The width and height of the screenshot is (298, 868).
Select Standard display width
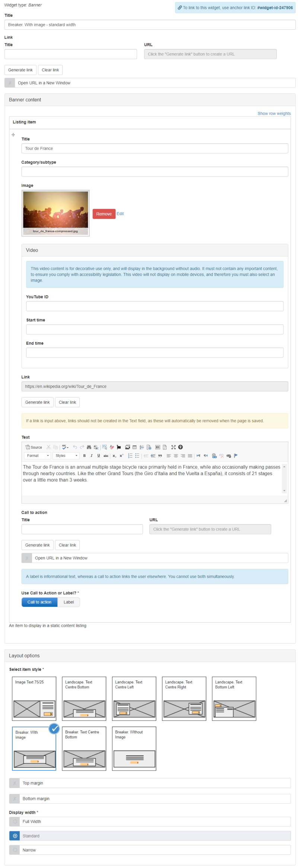pyautogui.click(x=150, y=836)
